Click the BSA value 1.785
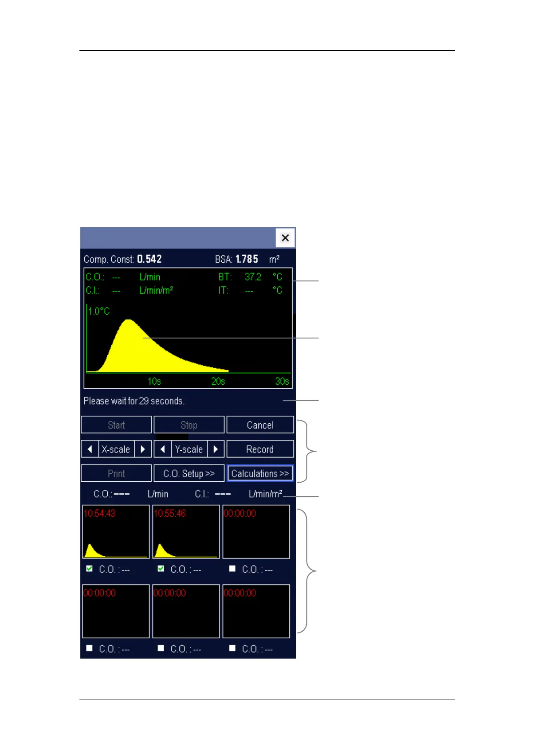The height and width of the screenshot is (756, 534). coord(247,259)
